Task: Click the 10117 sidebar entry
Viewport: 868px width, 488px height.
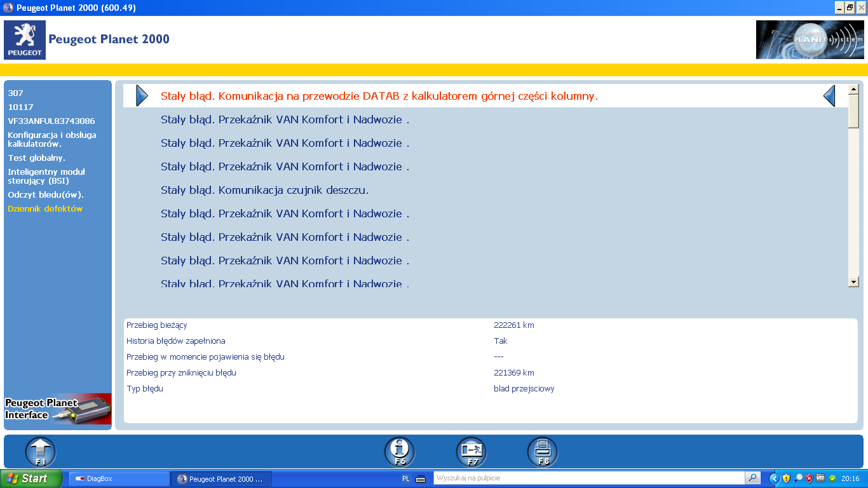Action: 20,107
